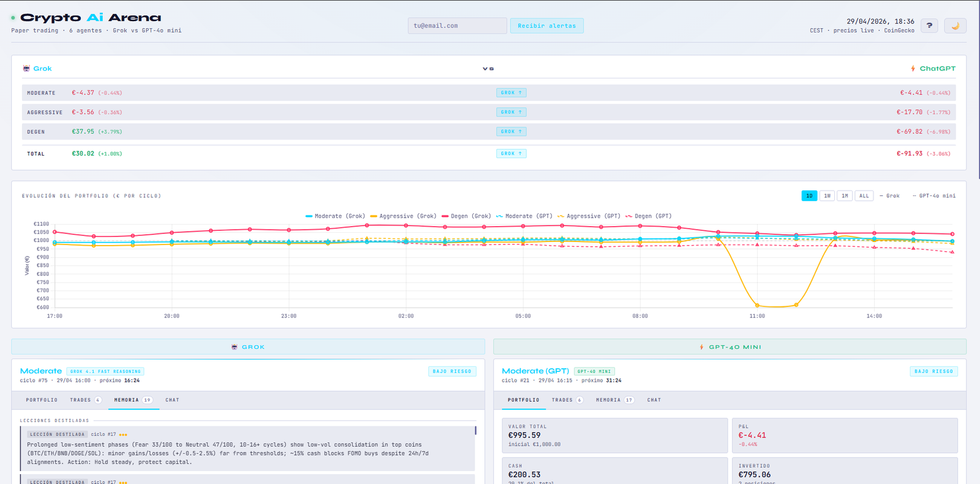Click the lightning icon in GPT-4o mini banner
This screenshot has height=484, width=980.
click(x=701, y=347)
